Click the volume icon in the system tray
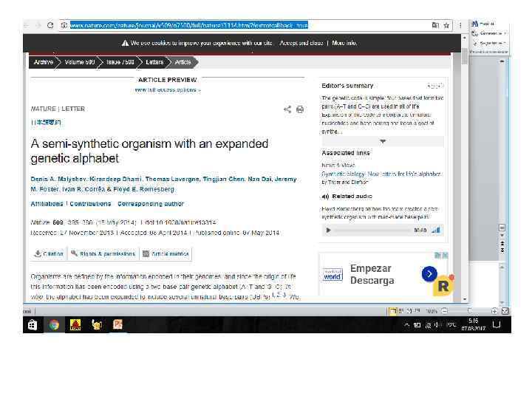Viewport: 532px width, 399px height. [438, 325]
